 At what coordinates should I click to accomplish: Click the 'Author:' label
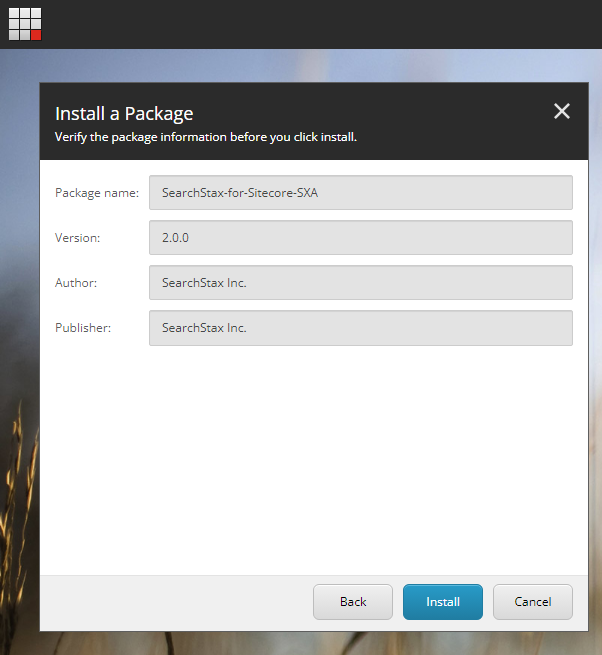pos(76,283)
